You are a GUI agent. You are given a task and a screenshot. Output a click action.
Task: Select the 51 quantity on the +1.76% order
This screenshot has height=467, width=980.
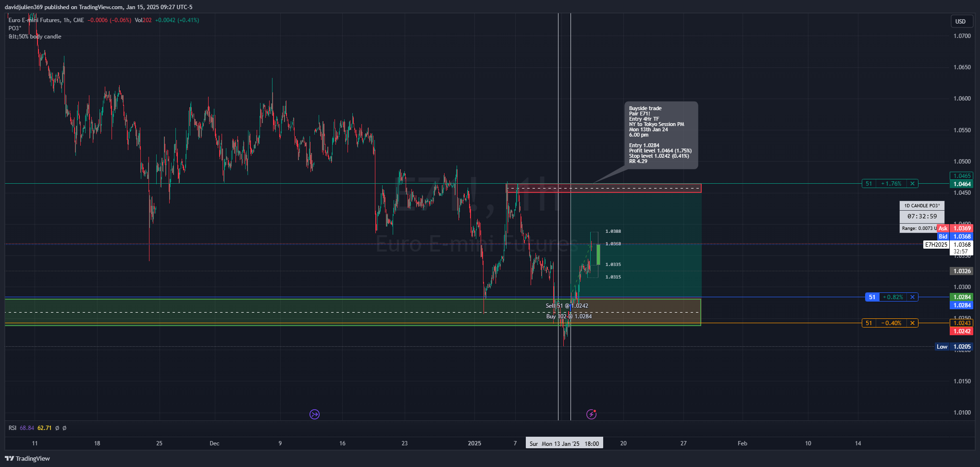[x=868, y=184]
